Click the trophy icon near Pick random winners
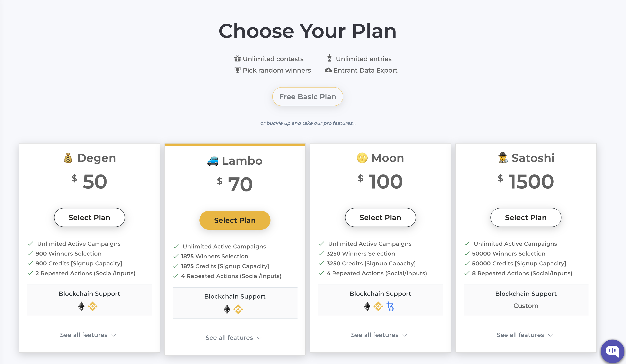This screenshot has height=364, width=626. (238, 70)
